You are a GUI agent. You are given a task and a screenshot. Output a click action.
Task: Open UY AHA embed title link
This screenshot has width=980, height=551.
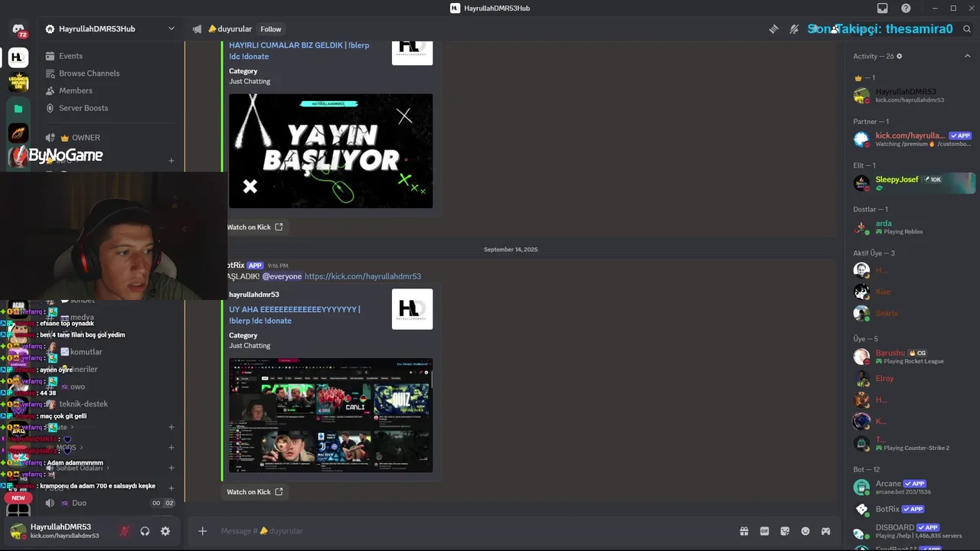coord(294,315)
